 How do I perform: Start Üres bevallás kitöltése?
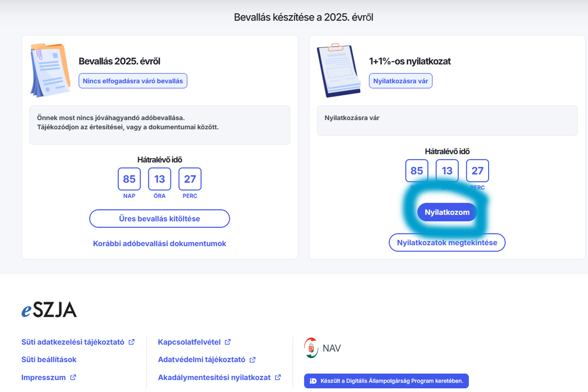[x=159, y=219]
